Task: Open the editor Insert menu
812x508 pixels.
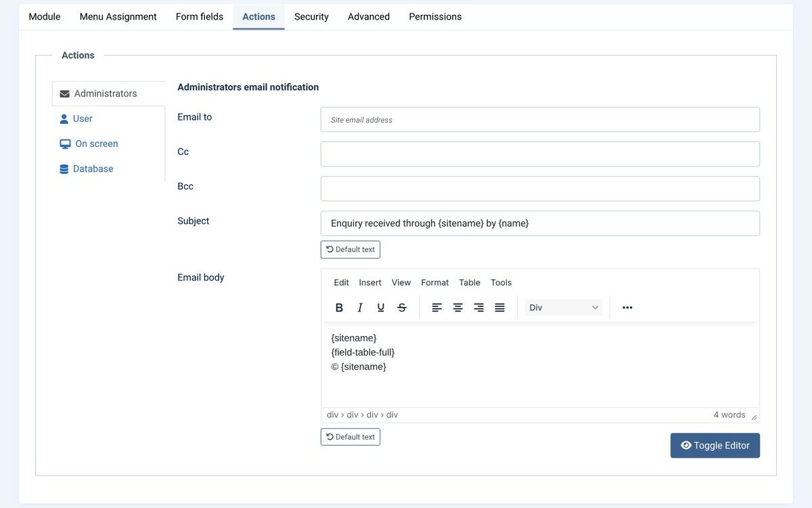Action: [x=370, y=282]
